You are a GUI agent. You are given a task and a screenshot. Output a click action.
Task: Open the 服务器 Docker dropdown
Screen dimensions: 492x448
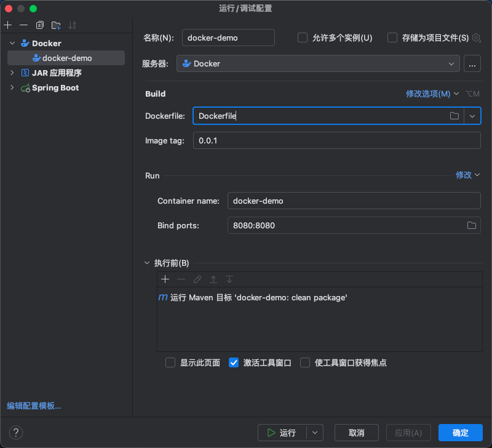[318, 63]
